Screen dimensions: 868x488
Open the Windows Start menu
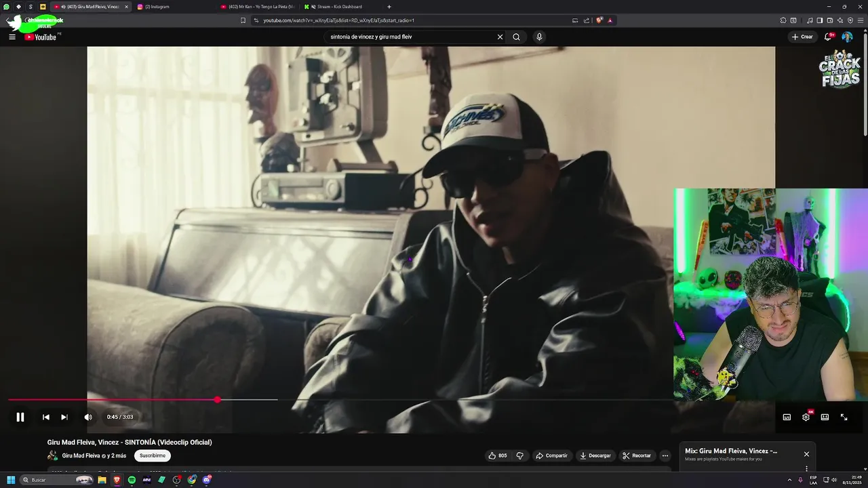pyautogui.click(x=11, y=480)
